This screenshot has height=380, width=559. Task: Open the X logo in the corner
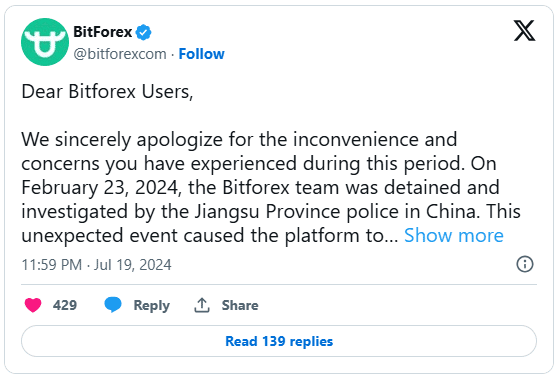[524, 31]
